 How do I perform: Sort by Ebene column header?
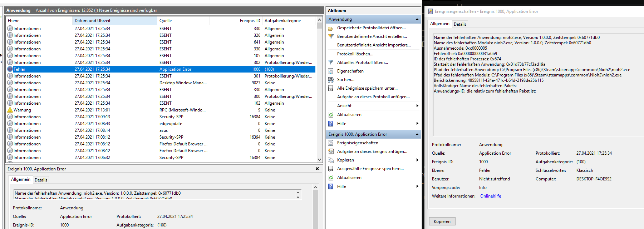39,21
